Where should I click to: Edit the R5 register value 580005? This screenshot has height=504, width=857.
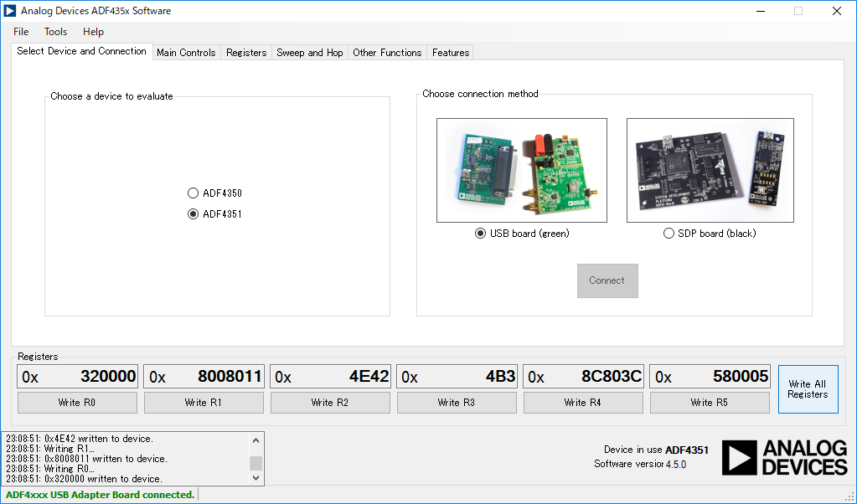(710, 377)
